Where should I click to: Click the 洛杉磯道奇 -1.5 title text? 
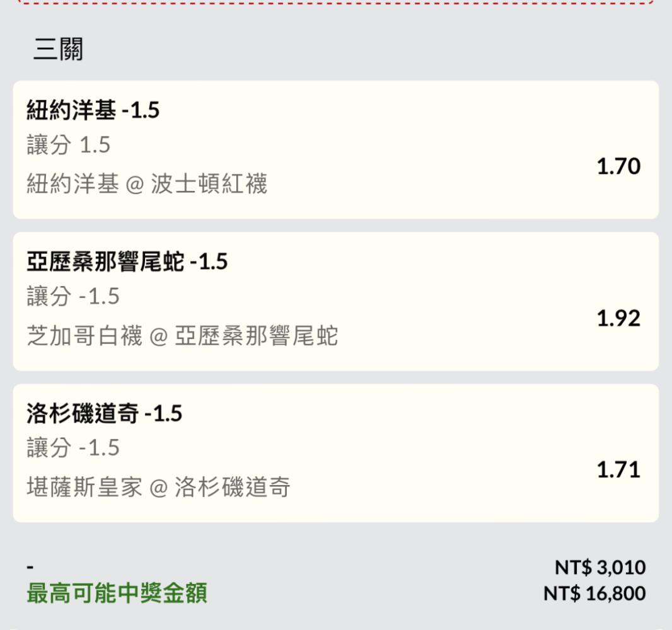pos(104,413)
